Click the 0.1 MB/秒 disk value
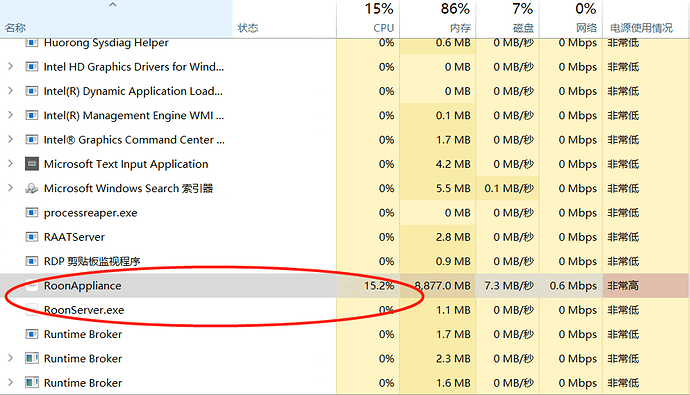The width and height of the screenshot is (690, 395). pyautogui.click(x=509, y=188)
